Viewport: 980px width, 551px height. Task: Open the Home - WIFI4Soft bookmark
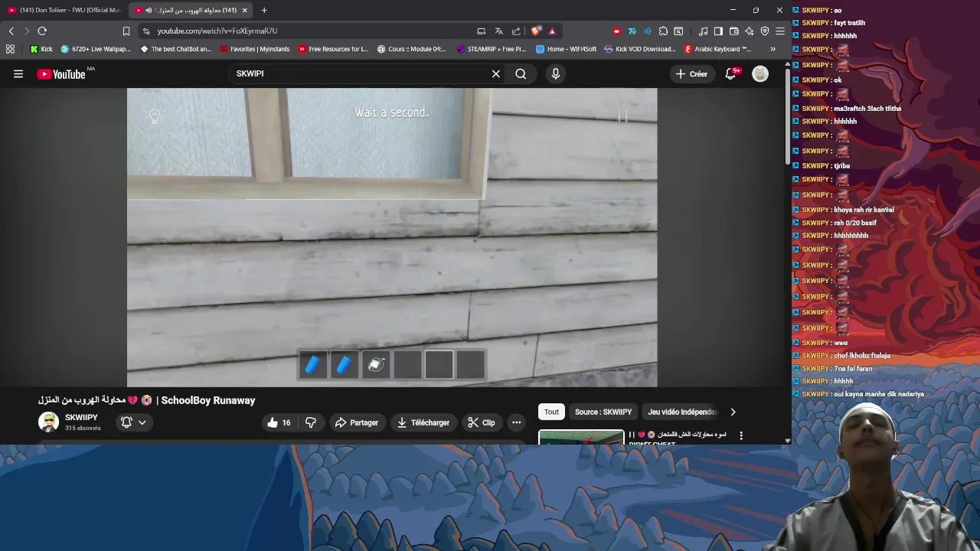click(567, 49)
